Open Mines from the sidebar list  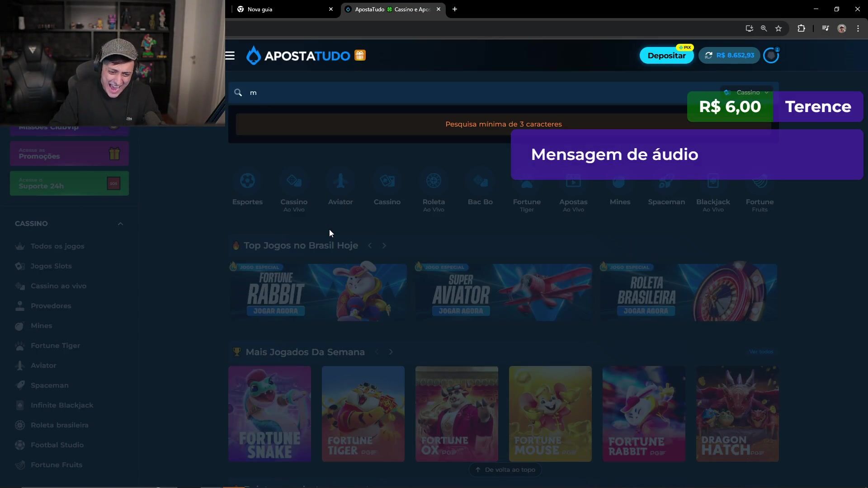click(41, 326)
